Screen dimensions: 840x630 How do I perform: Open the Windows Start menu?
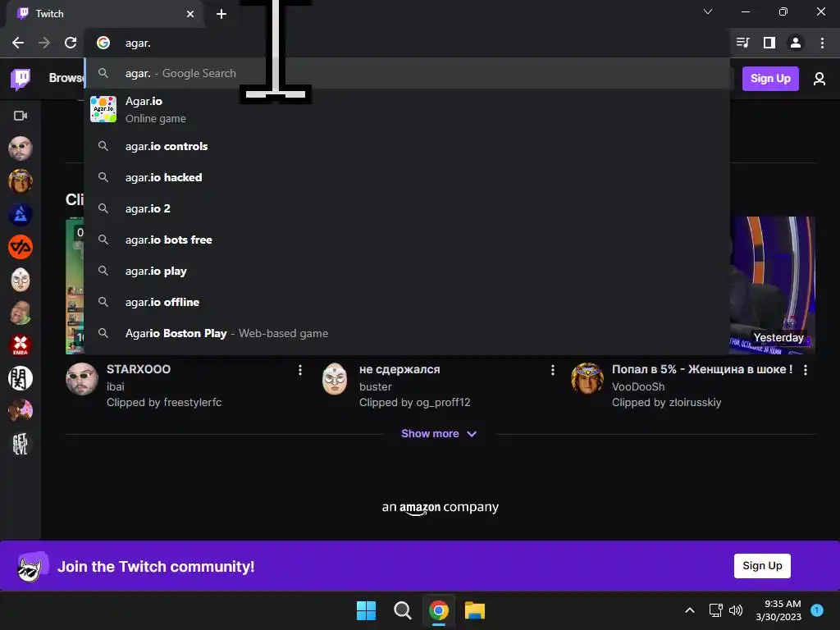tap(367, 610)
